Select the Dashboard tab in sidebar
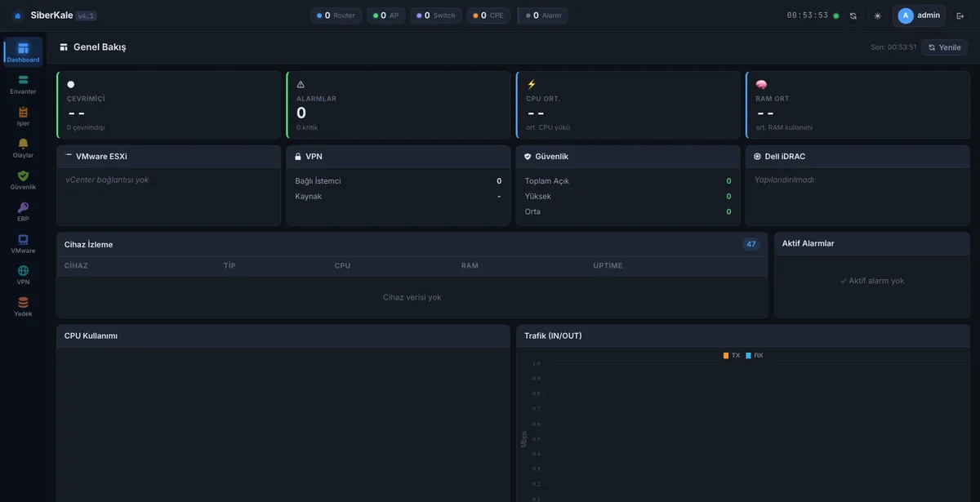Image resolution: width=980 pixels, height=502 pixels. click(23, 51)
